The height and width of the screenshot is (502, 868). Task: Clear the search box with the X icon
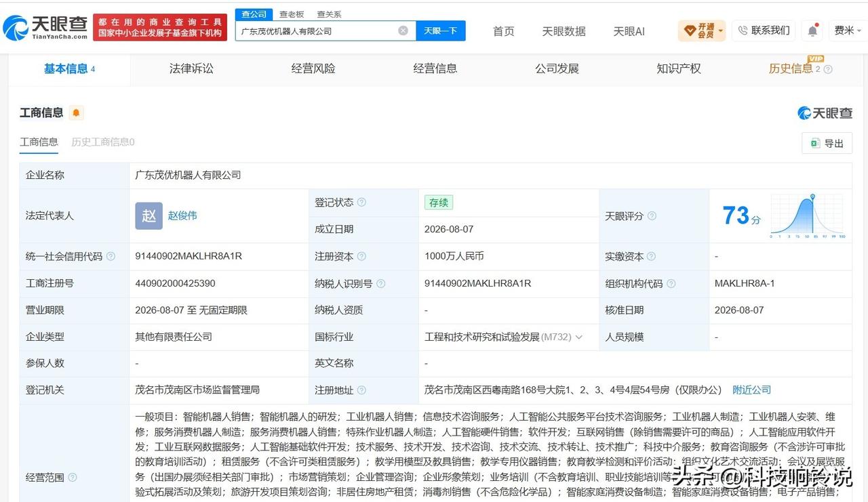(x=403, y=30)
